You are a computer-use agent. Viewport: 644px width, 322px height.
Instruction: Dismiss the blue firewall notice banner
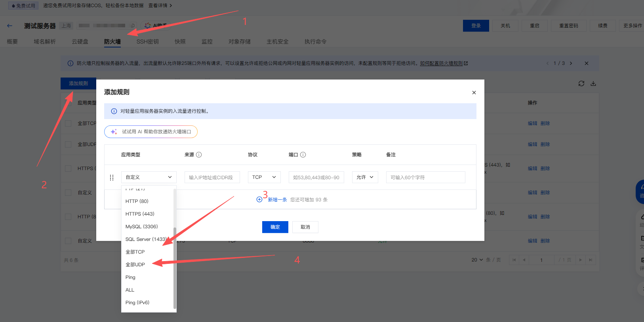click(586, 63)
